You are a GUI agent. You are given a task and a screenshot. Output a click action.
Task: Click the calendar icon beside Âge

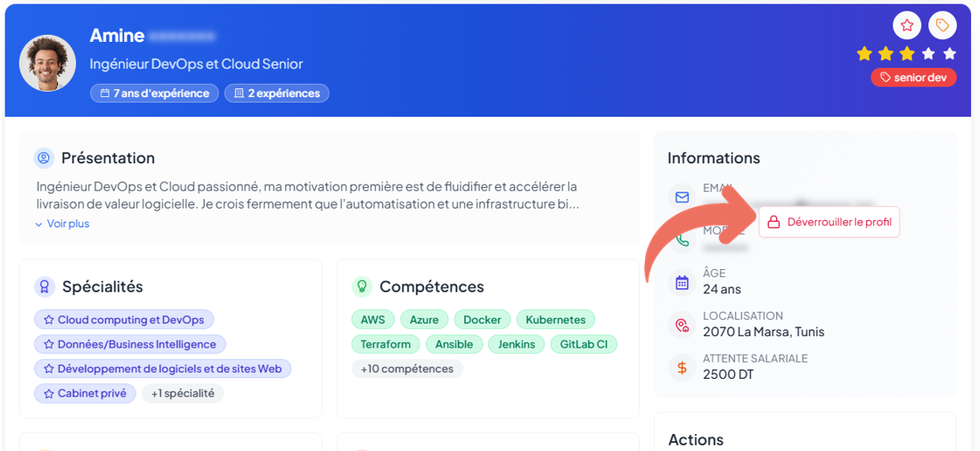[x=682, y=283]
